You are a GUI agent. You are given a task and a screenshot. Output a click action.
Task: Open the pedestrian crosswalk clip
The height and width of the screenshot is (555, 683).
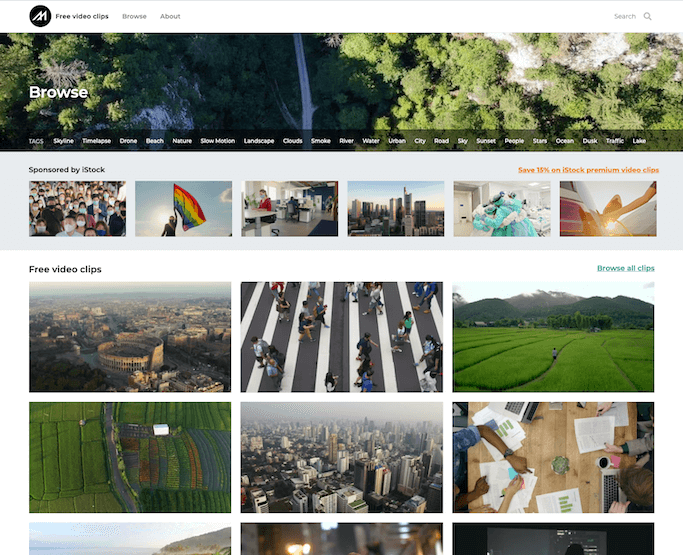tap(342, 337)
